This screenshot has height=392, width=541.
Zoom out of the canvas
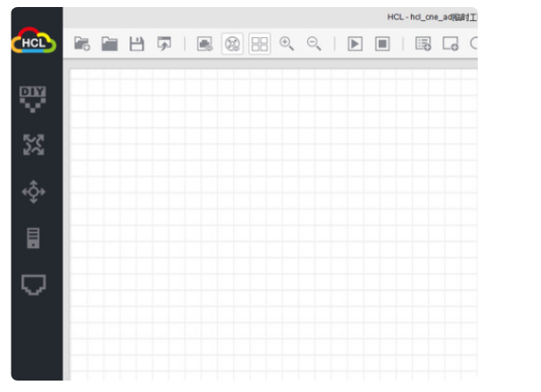pos(314,44)
